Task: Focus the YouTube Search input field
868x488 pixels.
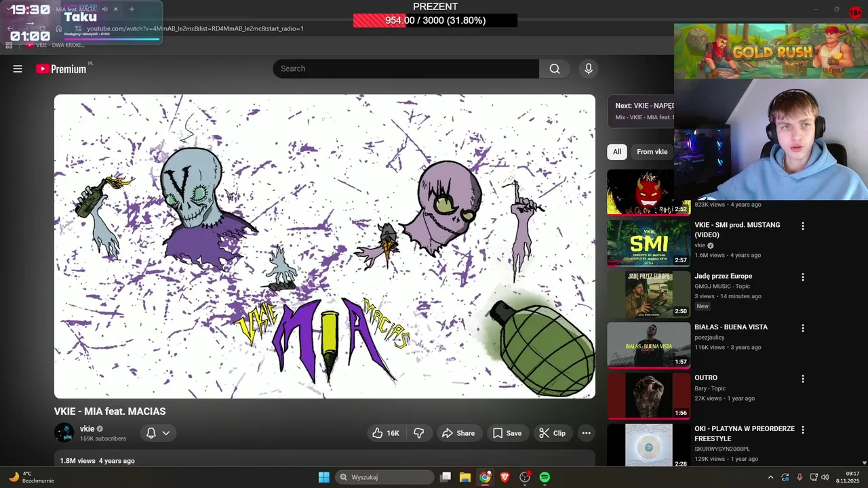Action: (406, 68)
